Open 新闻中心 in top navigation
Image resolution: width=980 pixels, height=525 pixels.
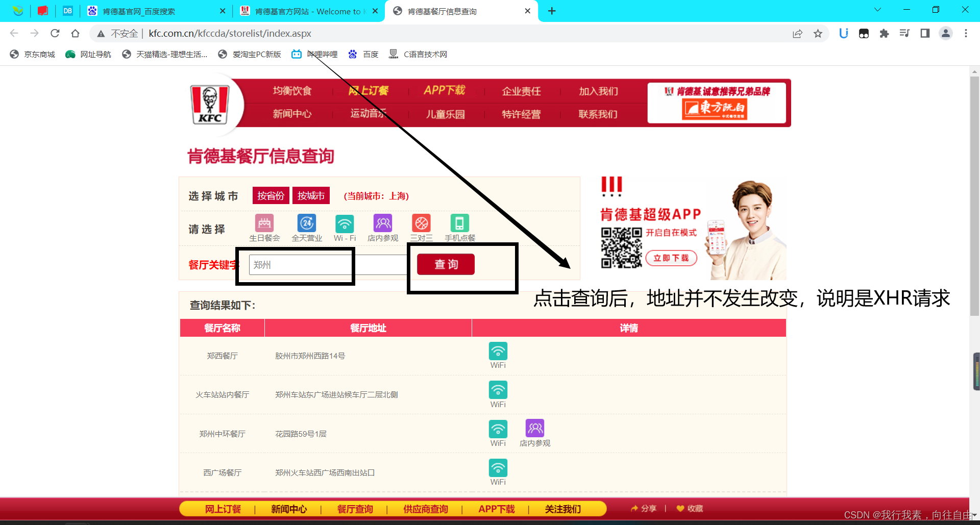[292, 114]
